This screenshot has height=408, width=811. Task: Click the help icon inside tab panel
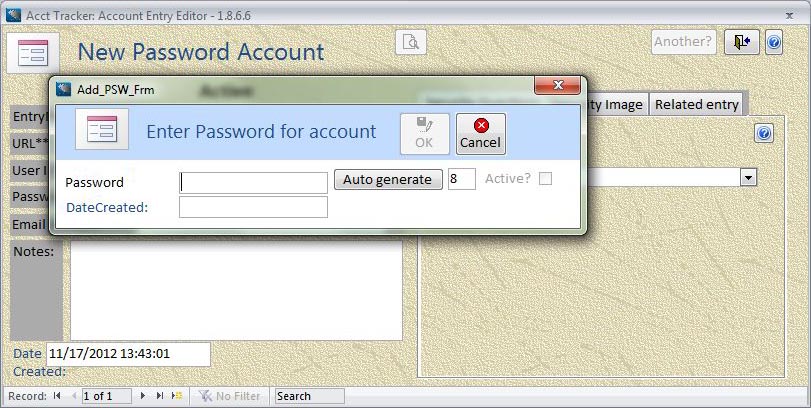point(763,133)
